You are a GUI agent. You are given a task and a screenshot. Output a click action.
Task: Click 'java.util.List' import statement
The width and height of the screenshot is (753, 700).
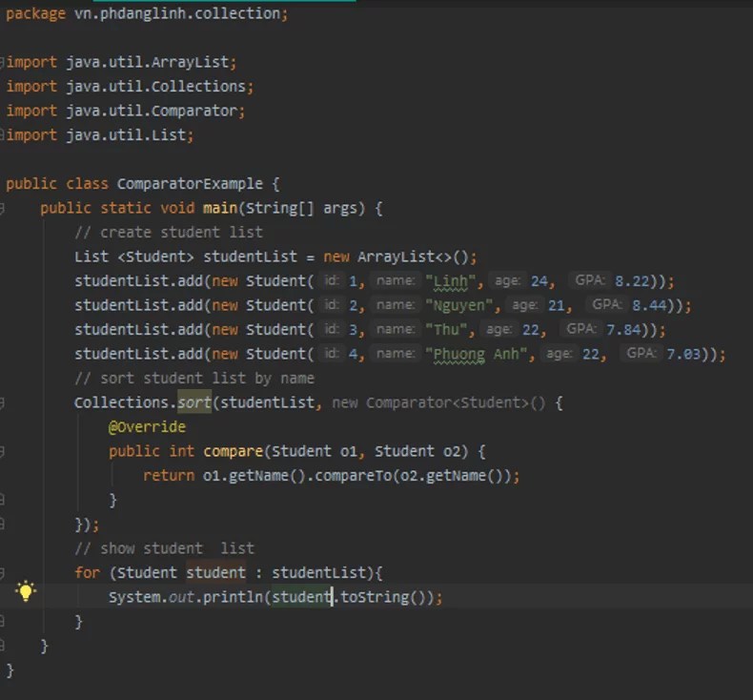(126, 135)
